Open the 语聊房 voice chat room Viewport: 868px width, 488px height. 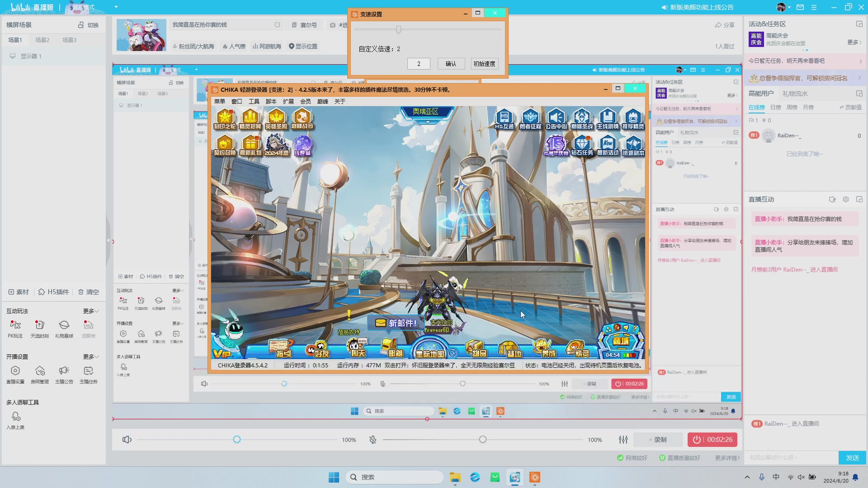click(89, 328)
